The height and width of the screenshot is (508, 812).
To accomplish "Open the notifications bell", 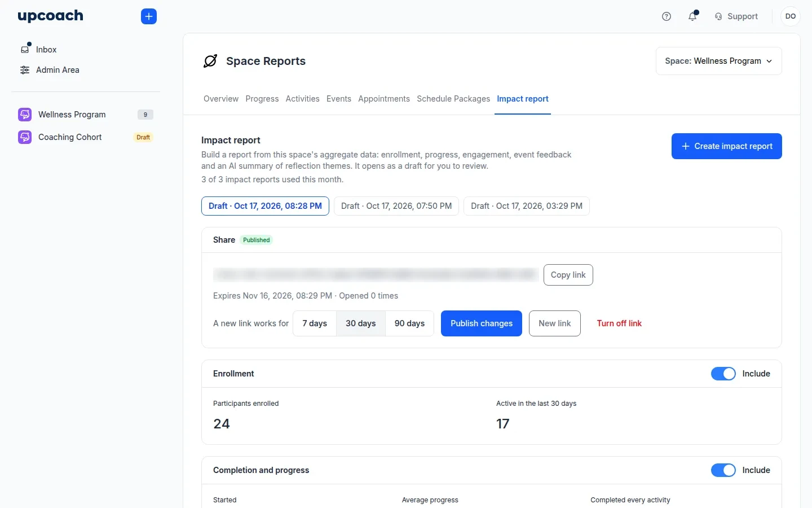I will point(692,16).
